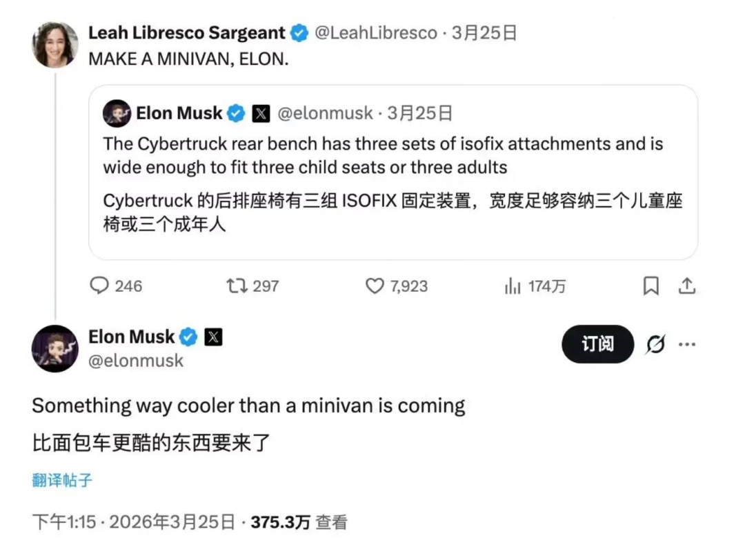Like the post with 7,923 likes
745x560 pixels.
(x=375, y=286)
